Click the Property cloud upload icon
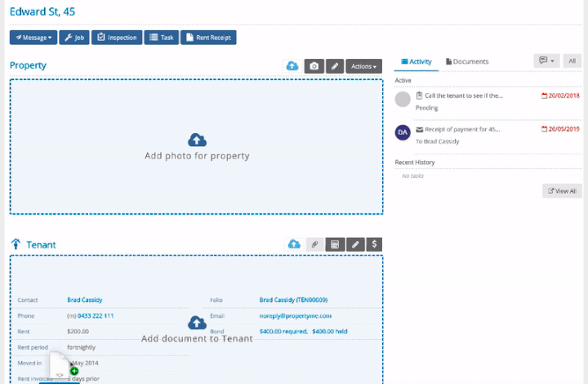The image size is (588, 384). coord(292,66)
